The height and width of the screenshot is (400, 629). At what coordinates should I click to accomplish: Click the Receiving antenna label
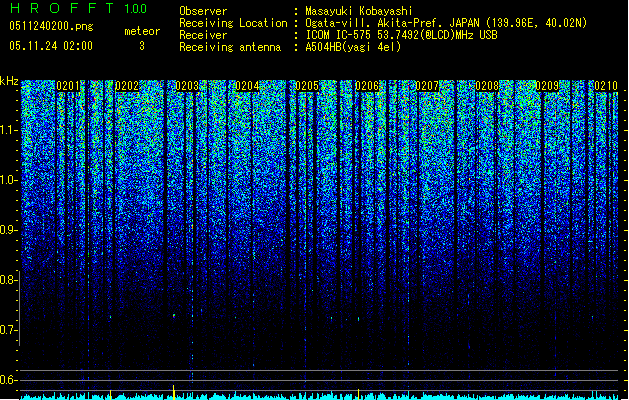[230, 47]
